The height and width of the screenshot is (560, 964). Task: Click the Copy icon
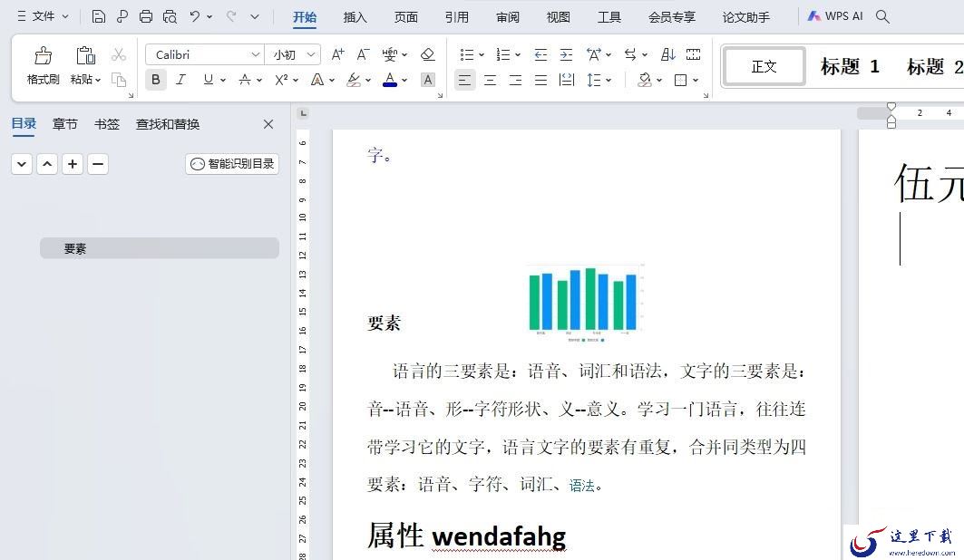point(119,80)
